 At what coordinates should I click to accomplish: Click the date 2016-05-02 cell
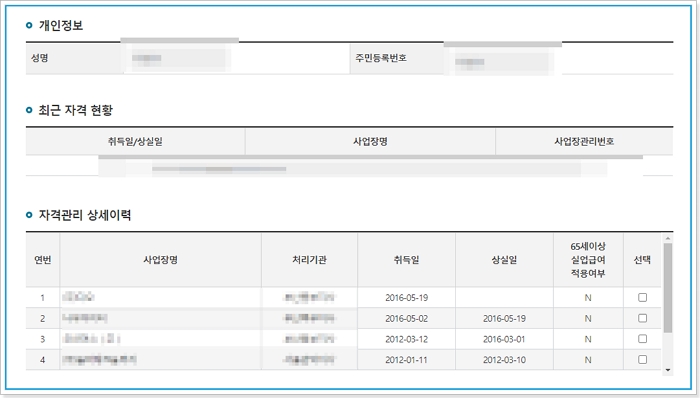tap(406, 319)
